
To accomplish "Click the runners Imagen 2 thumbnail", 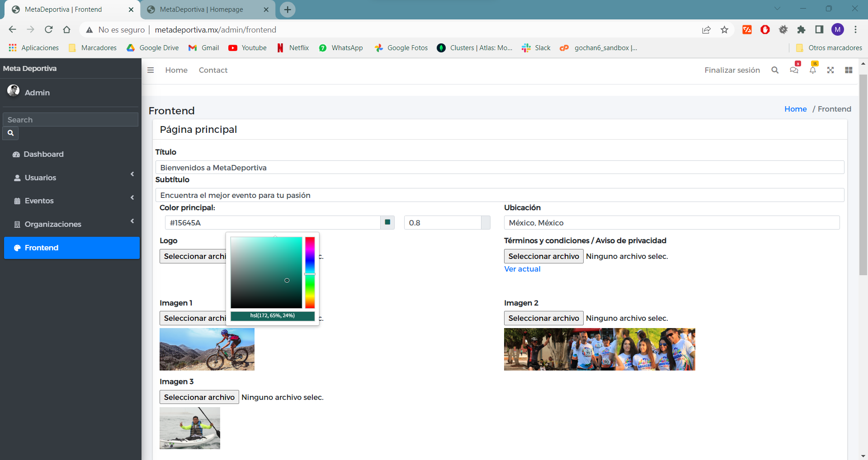I will (599, 349).
